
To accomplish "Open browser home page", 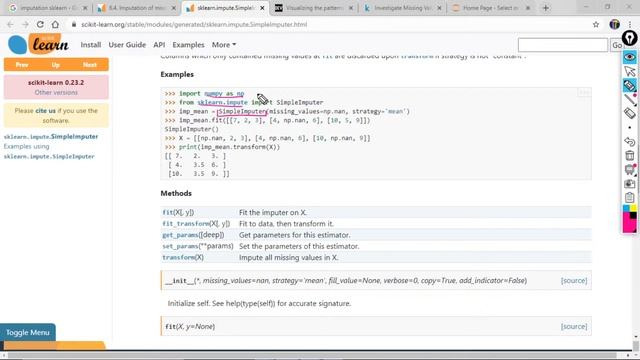I will click(x=55, y=24).
